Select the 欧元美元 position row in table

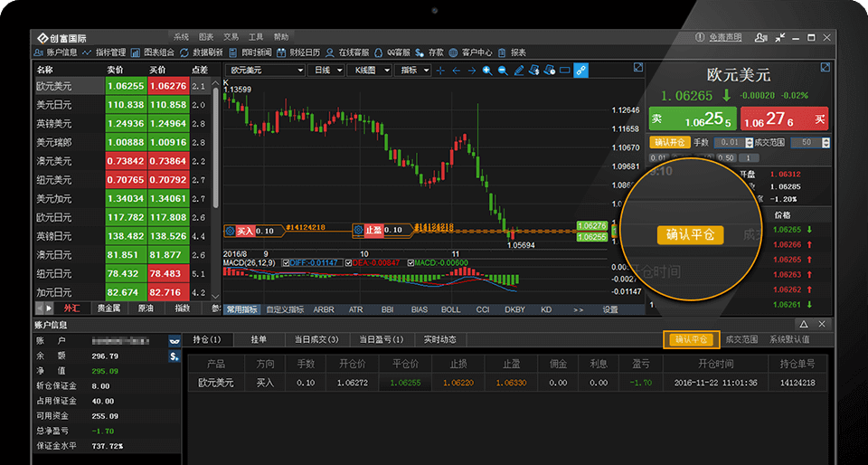click(x=507, y=382)
